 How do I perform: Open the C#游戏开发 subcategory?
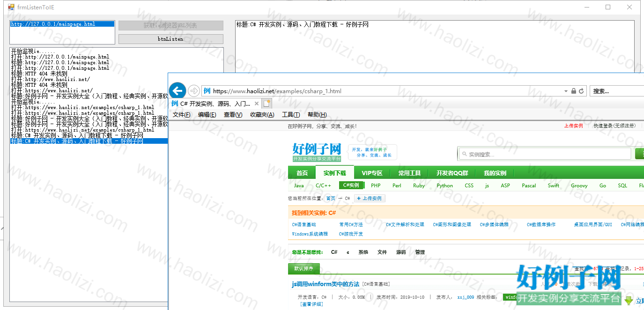pos(351,234)
